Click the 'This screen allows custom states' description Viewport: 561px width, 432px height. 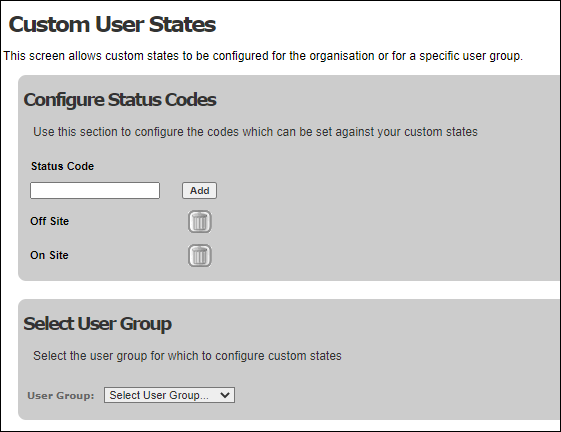click(263, 56)
